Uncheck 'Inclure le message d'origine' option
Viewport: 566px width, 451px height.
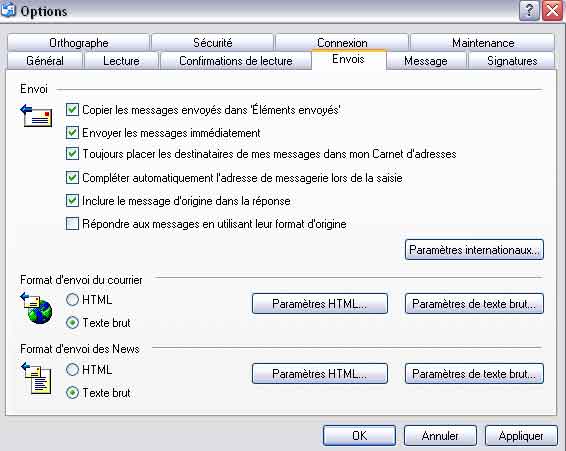coord(73,200)
